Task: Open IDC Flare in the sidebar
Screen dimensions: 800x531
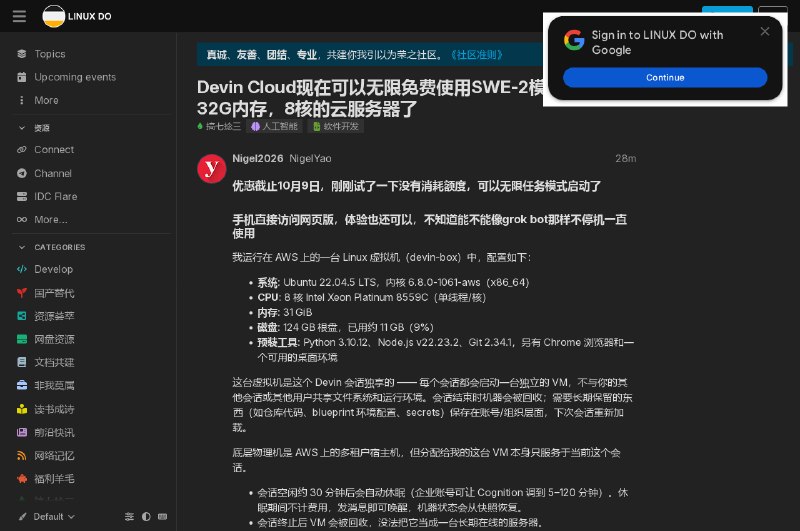Action: (x=56, y=196)
